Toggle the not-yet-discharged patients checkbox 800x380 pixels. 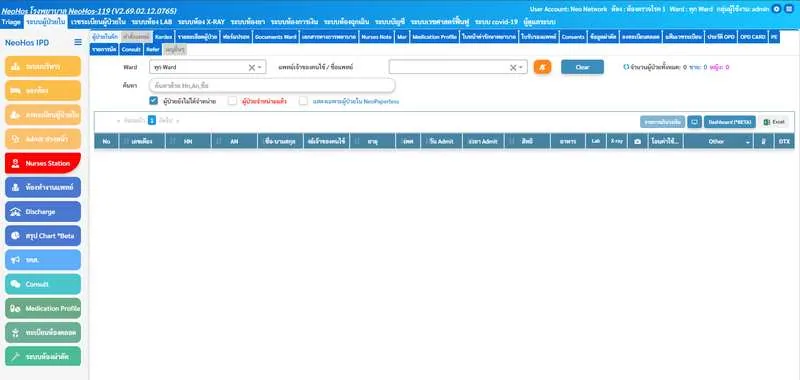click(154, 101)
